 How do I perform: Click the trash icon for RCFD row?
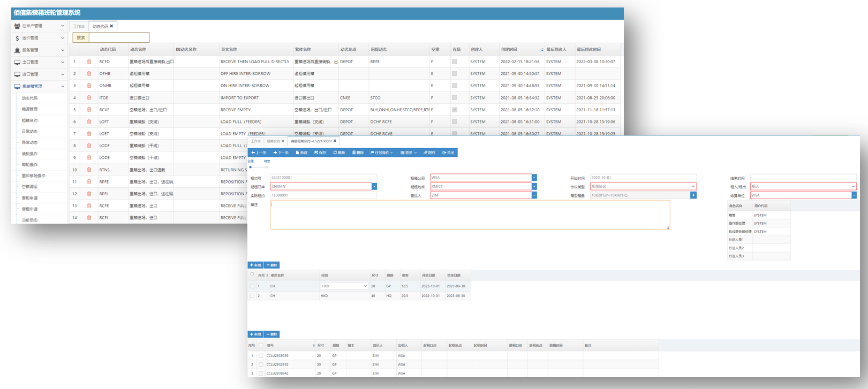(x=89, y=62)
